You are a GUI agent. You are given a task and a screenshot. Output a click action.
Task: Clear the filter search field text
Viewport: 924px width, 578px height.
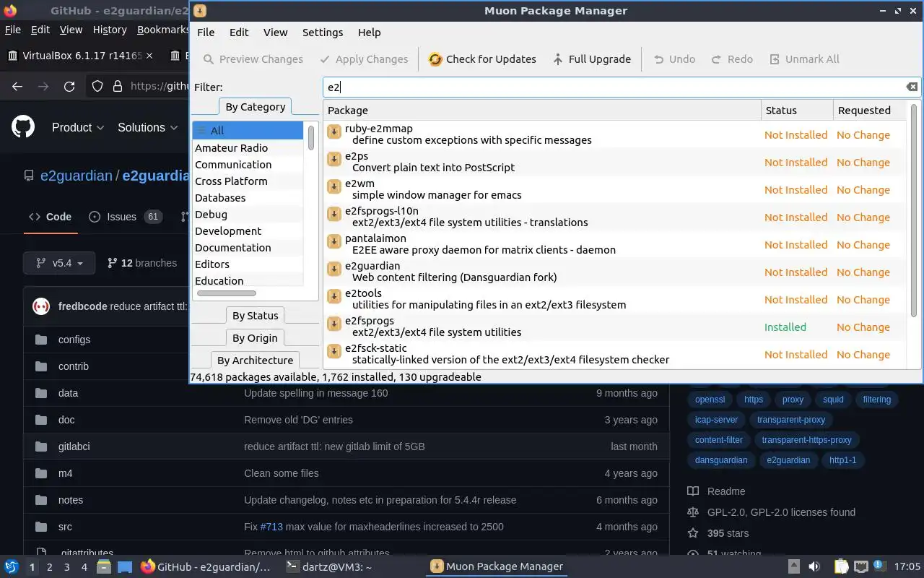[x=912, y=87]
